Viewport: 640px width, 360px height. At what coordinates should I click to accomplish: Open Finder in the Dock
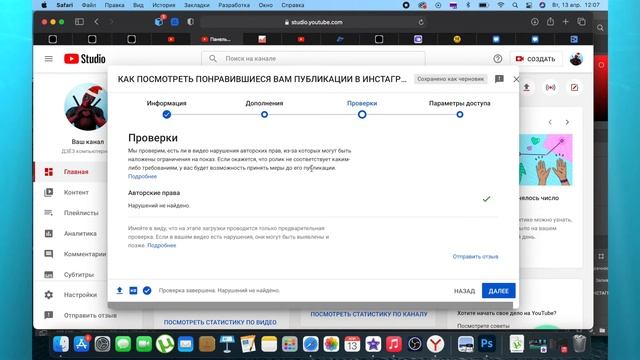point(61,344)
